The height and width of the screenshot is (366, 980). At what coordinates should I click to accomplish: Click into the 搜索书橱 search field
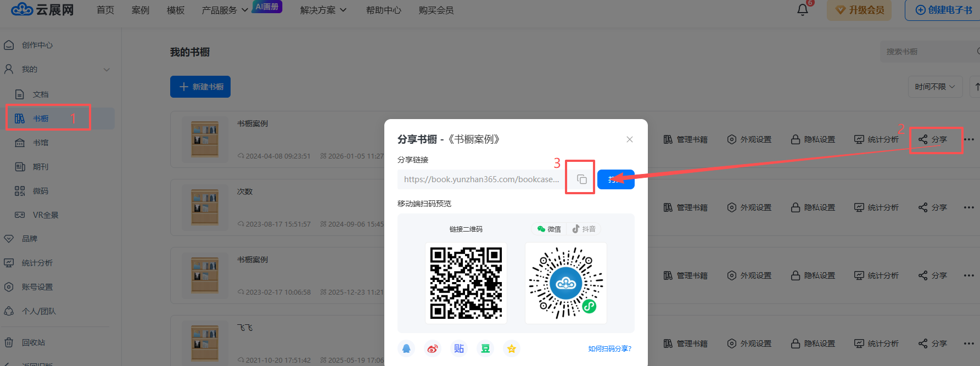point(928,52)
